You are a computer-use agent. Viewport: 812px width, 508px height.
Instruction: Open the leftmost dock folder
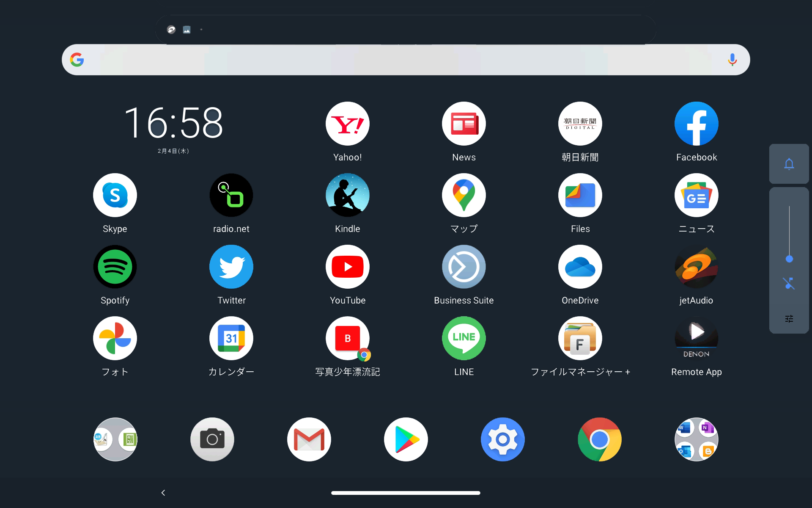(115, 439)
